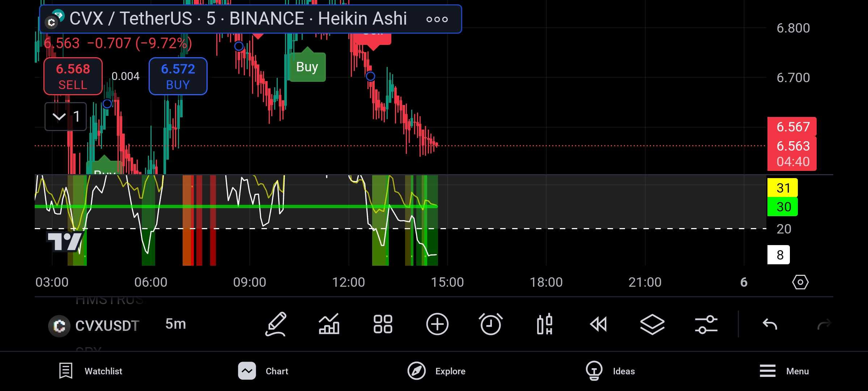This screenshot has height=391, width=868.
Task: Open the Ideas tab
Action: (x=610, y=371)
